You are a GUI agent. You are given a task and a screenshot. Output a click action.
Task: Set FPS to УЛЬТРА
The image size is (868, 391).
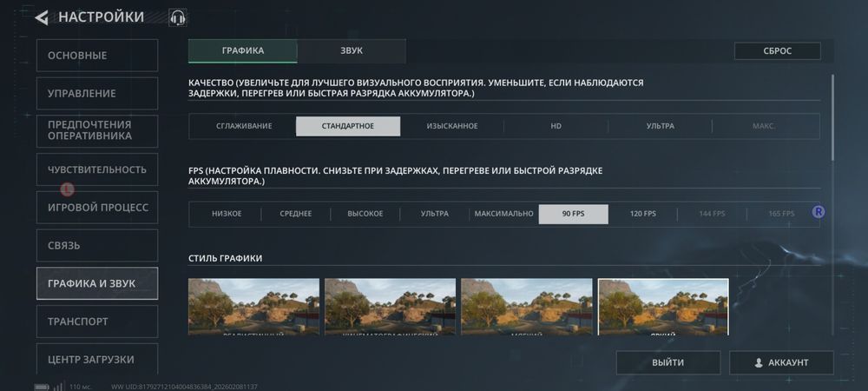[435, 214]
